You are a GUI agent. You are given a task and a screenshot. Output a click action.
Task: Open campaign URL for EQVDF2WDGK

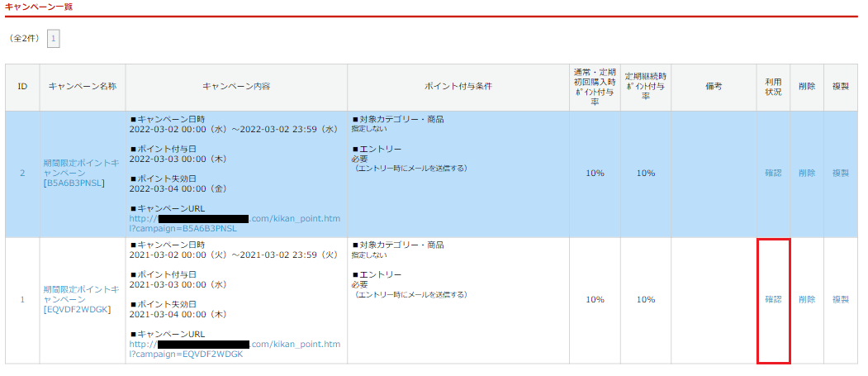pos(235,349)
